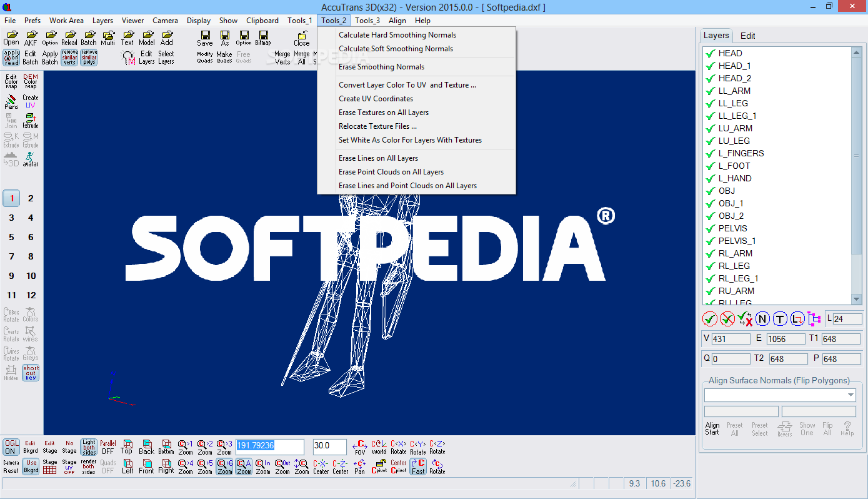Viewport: 868px width, 499px height.
Task: Select Relocate Texture Files
Action: tap(377, 126)
